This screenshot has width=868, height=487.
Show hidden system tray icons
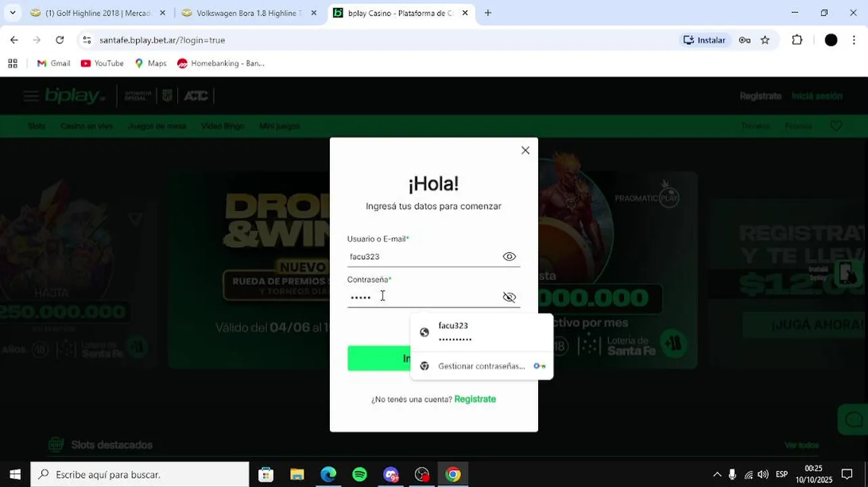(717, 475)
